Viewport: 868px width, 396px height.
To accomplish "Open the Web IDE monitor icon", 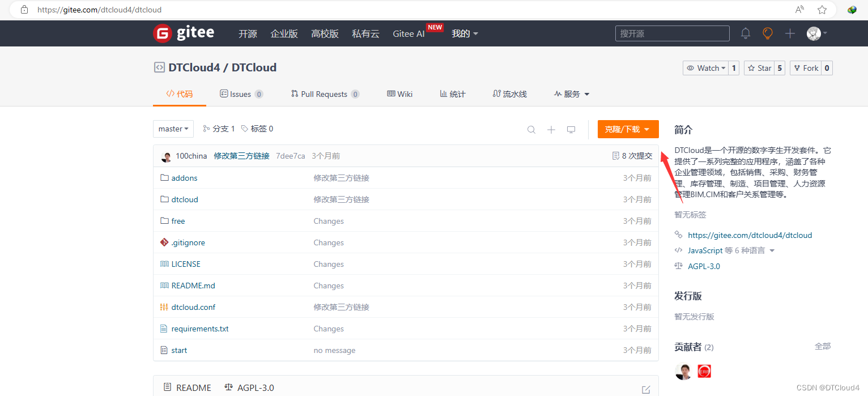I will (x=571, y=129).
